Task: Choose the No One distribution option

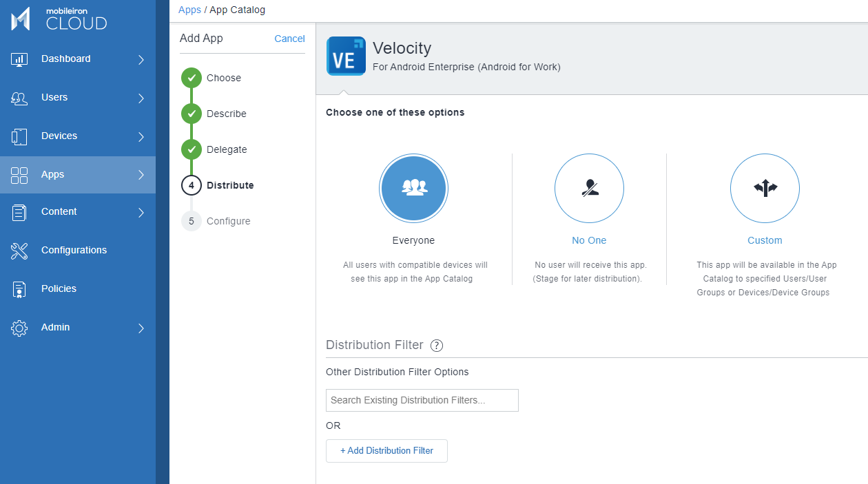Action: (x=589, y=188)
